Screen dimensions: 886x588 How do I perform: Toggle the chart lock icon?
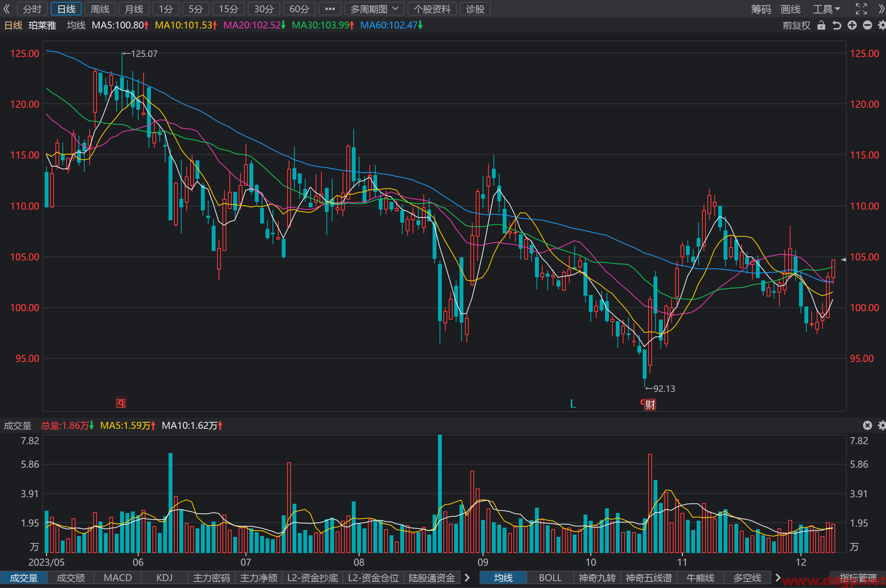click(x=821, y=25)
